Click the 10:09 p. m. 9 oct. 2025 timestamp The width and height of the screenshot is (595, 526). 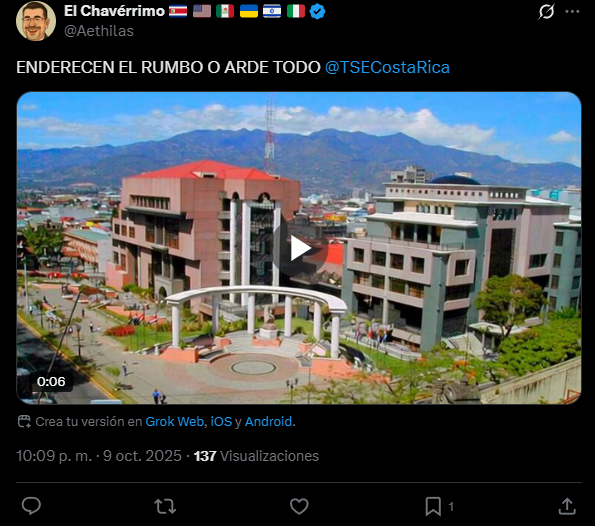tap(99, 456)
